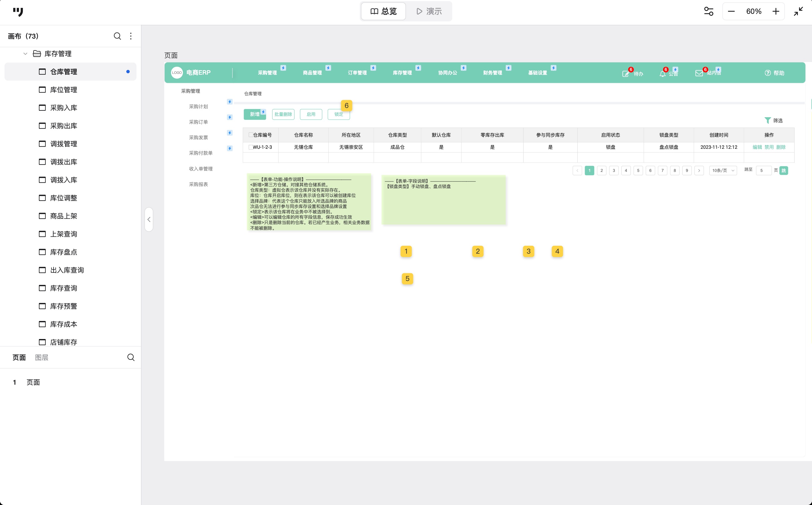Click the 批量删除 button
812x505 pixels.
(283, 114)
